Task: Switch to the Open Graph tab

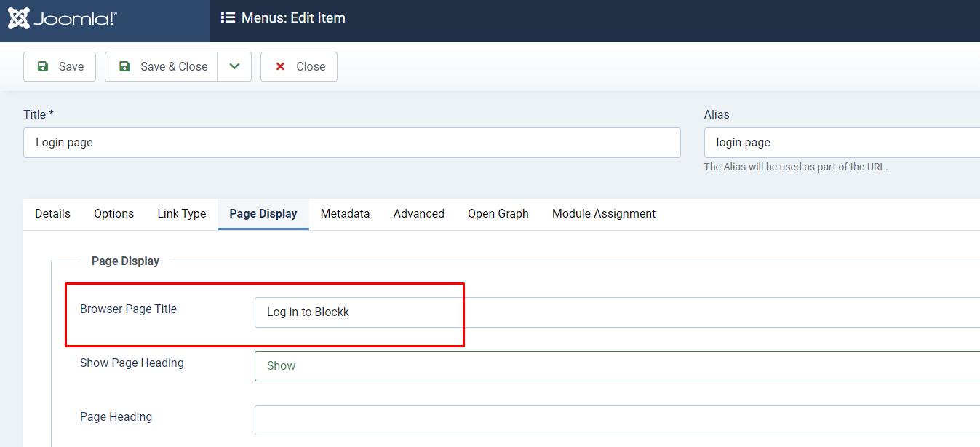Action: point(498,214)
